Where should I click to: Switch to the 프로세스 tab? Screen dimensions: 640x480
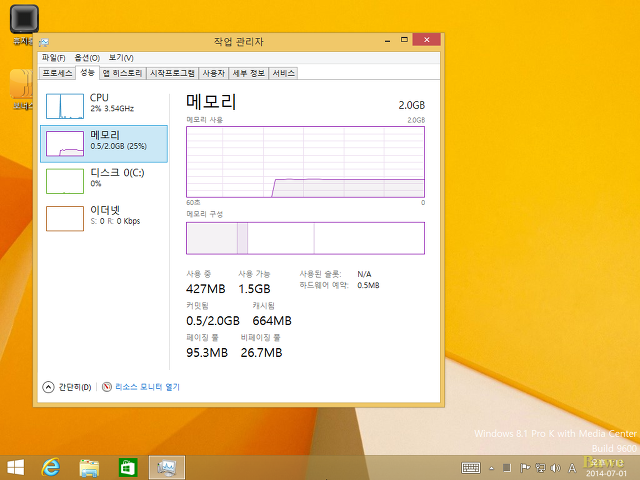pyautogui.click(x=57, y=73)
